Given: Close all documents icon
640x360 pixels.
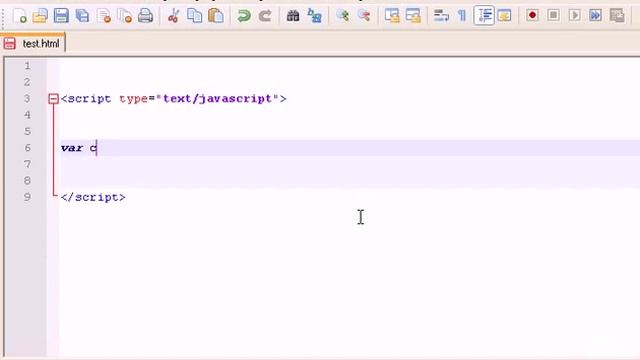Looking at the screenshot, I should pyautogui.click(x=124, y=16).
